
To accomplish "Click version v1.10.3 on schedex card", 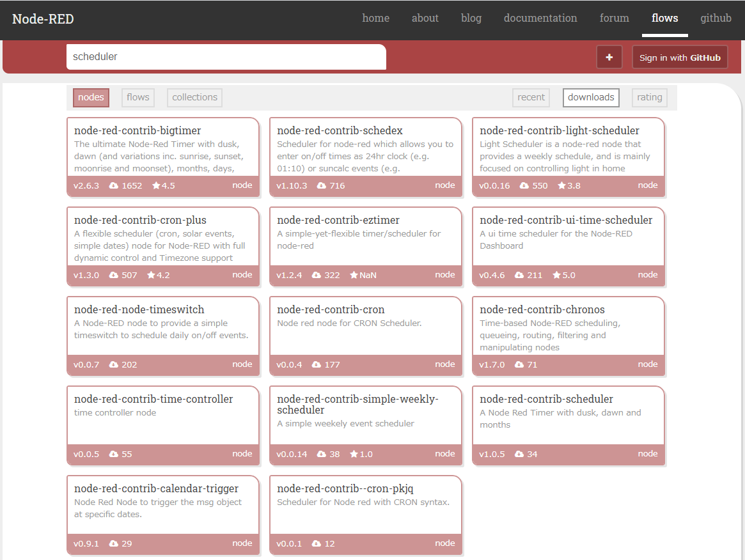I will [x=292, y=186].
